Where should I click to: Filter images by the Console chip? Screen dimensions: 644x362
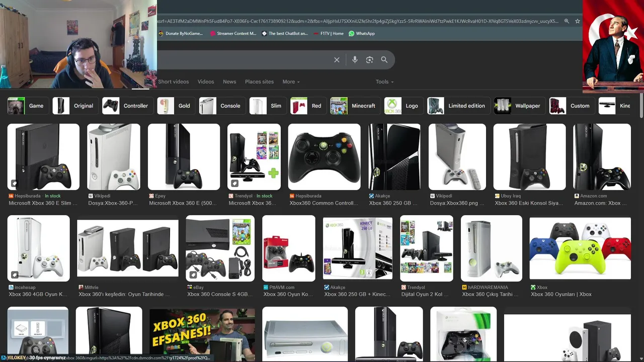tap(222, 106)
